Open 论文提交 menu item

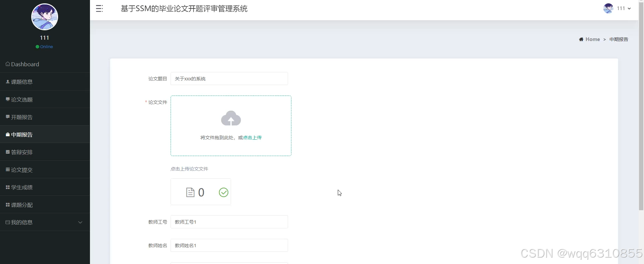point(45,169)
